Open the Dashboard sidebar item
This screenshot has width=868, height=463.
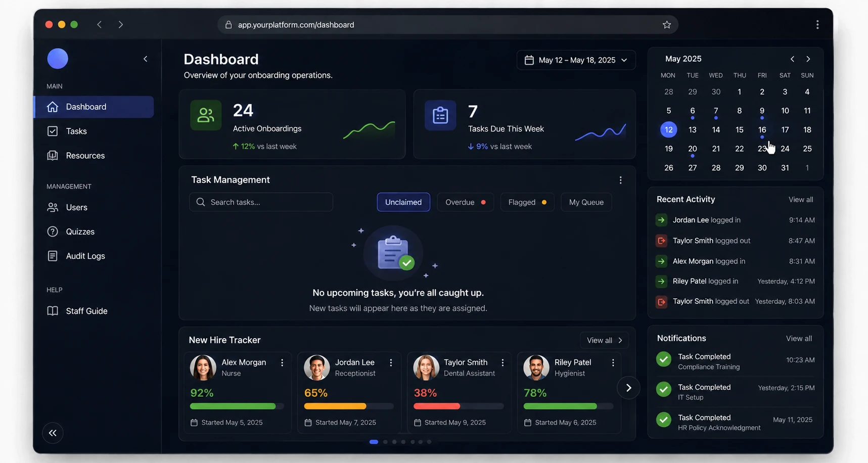[x=94, y=107]
